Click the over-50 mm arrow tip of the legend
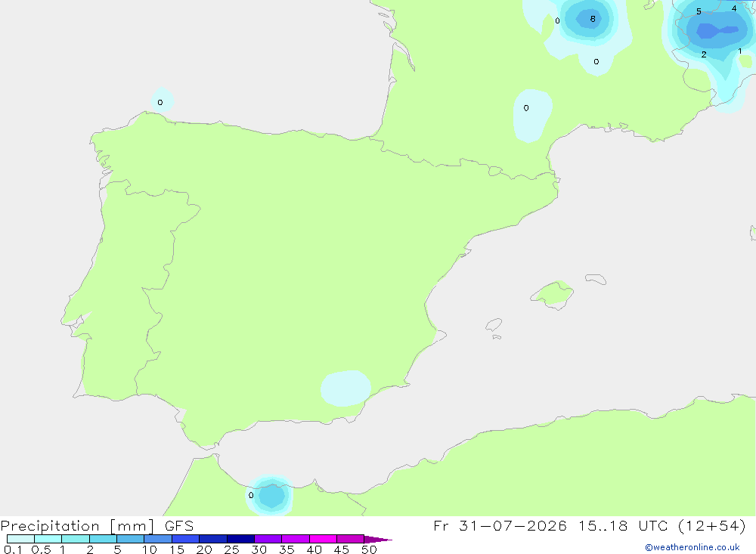756x554 pixels. click(378, 539)
